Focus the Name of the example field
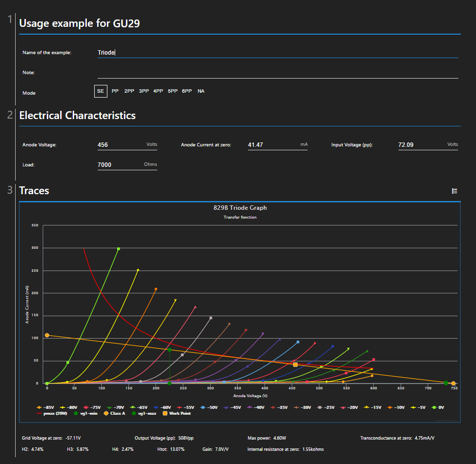The image size is (476, 464). (x=278, y=53)
